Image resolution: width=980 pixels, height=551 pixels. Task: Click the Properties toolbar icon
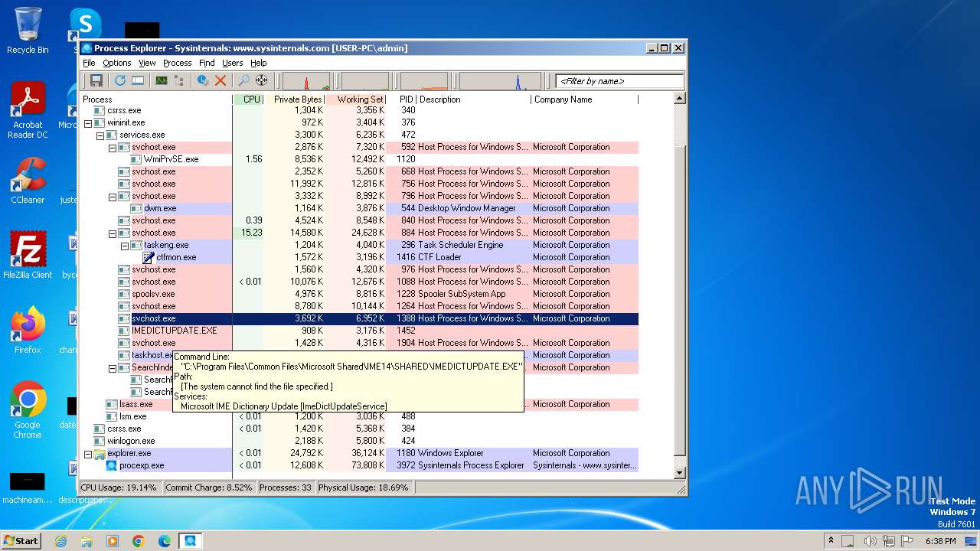click(203, 80)
